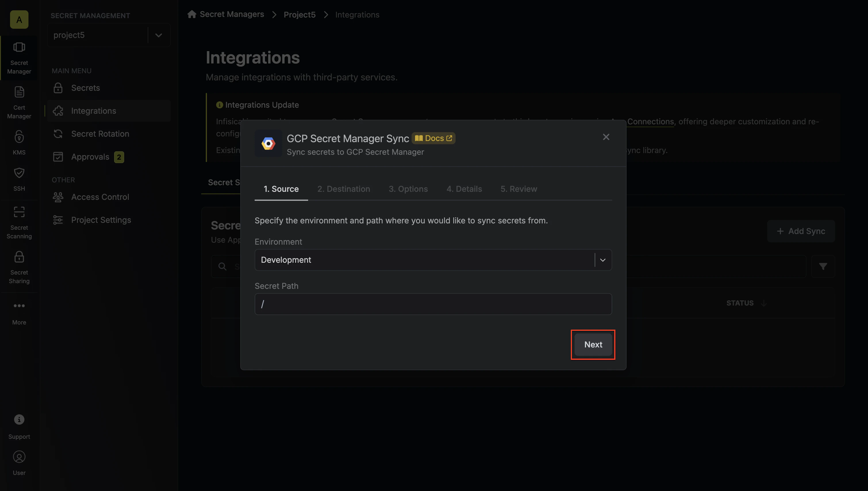Image resolution: width=868 pixels, height=491 pixels.
Task: Click the GCP logo icon in dialog header
Action: click(268, 144)
